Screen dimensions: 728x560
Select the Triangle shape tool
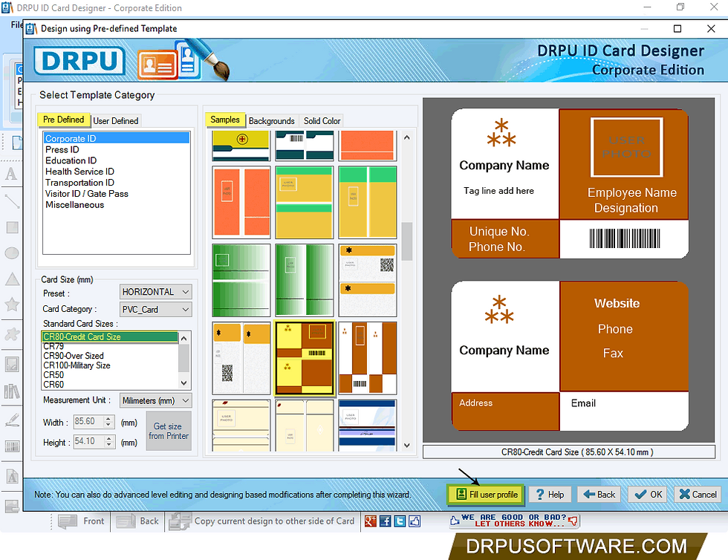12,279
